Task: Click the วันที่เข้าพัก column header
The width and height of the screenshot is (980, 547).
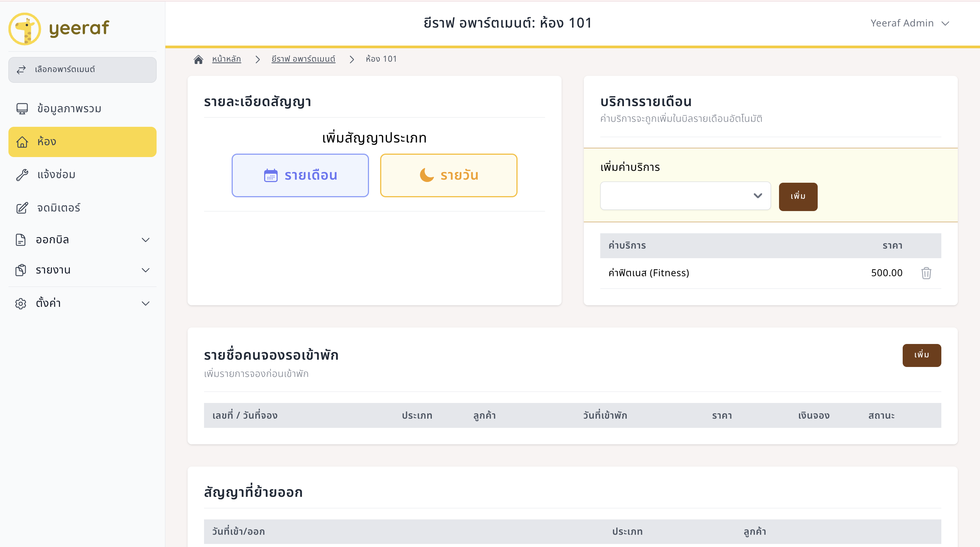Action: (605, 415)
